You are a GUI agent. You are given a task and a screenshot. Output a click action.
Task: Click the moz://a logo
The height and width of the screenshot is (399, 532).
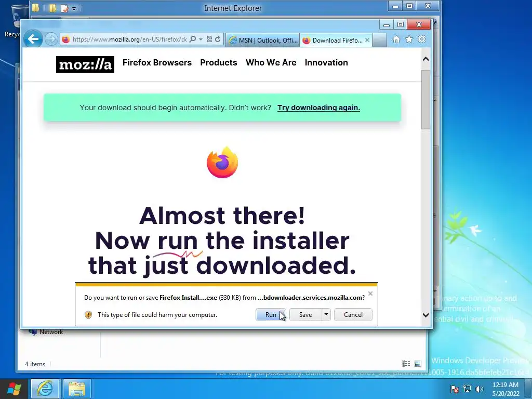click(x=85, y=64)
